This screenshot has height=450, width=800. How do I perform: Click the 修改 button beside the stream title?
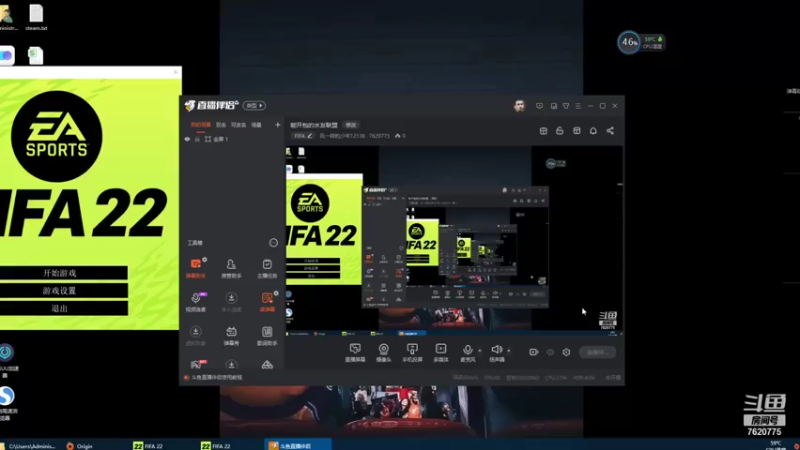click(351, 125)
